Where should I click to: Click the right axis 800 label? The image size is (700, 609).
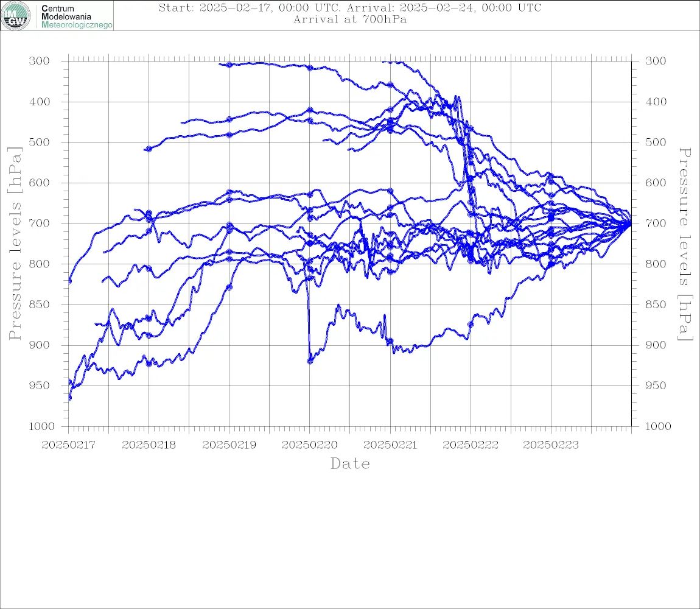(x=656, y=264)
